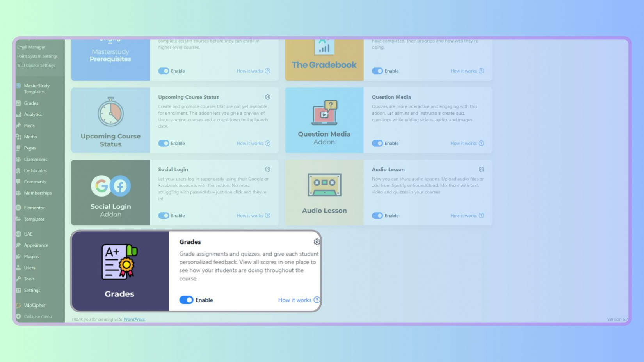This screenshot has height=362, width=644.
Task: Click help icon in Audio Lesson card
Action: point(481,216)
